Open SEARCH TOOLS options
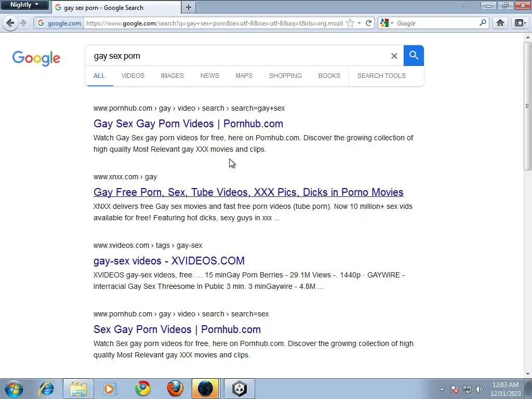The image size is (532, 399). coord(381,76)
